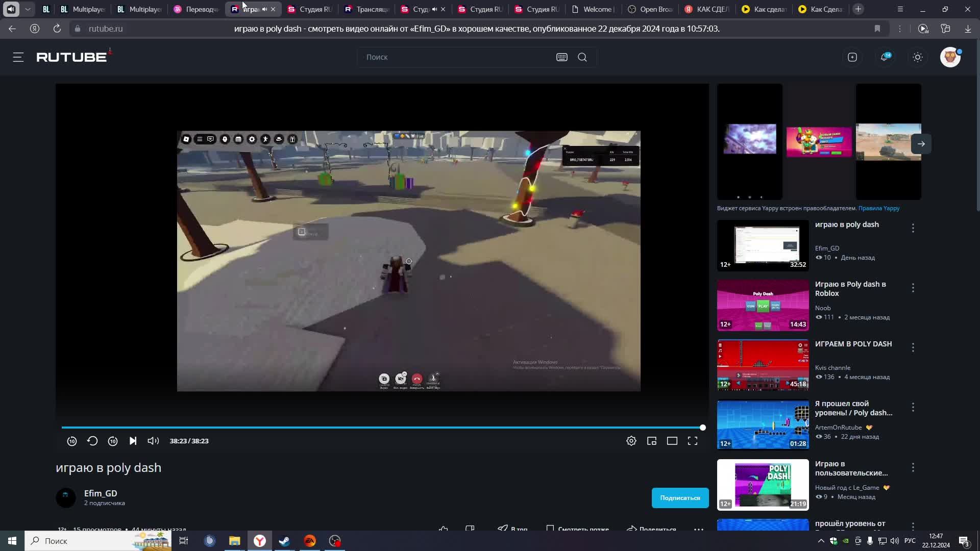The height and width of the screenshot is (551, 980).
Task: Open the upload video plus icon
Action: pos(852,57)
